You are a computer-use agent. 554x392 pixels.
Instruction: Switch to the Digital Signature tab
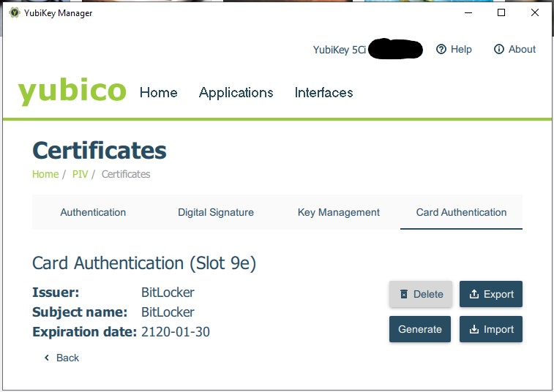pyautogui.click(x=215, y=212)
